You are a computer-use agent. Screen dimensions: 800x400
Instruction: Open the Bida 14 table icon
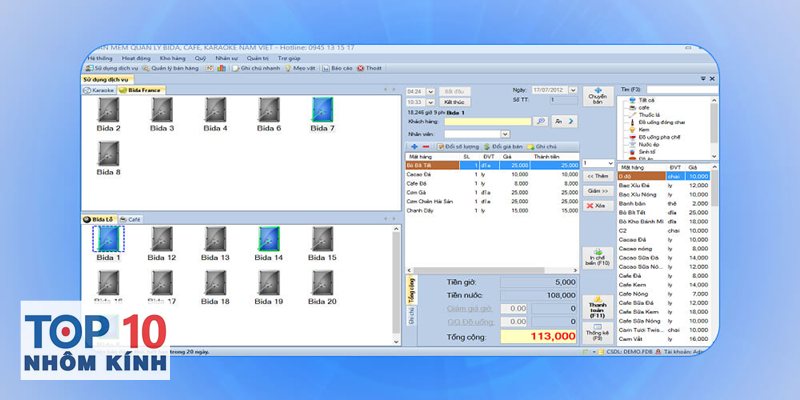click(x=268, y=239)
